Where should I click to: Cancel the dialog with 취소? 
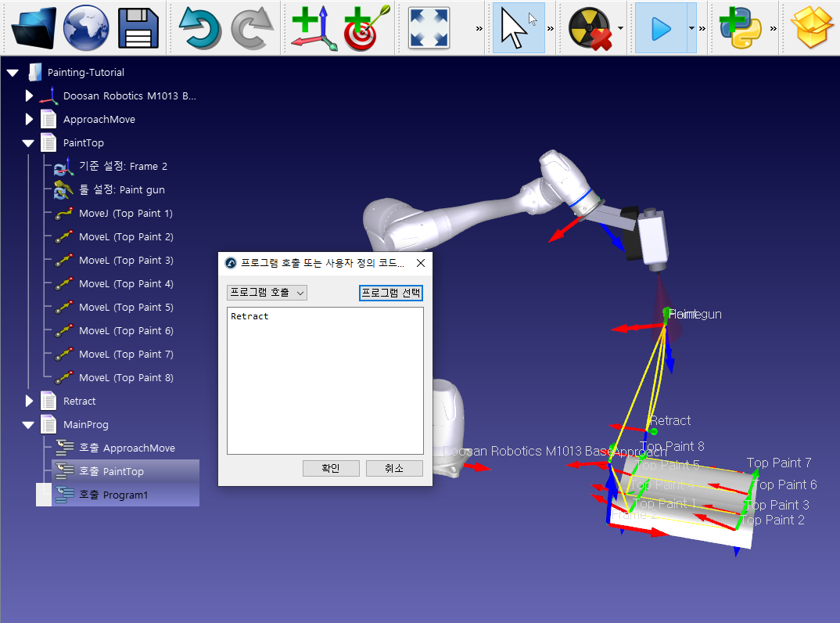point(394,468)
